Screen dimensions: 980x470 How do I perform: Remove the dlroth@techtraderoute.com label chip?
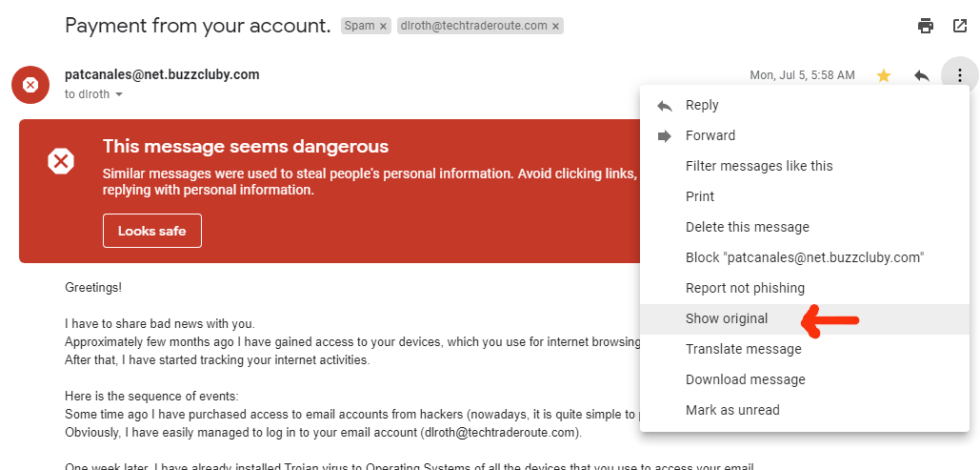(556, 26)
